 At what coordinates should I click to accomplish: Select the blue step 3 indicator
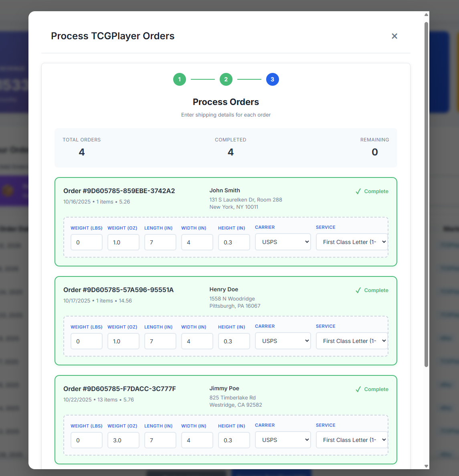click(x=272, y=79)
